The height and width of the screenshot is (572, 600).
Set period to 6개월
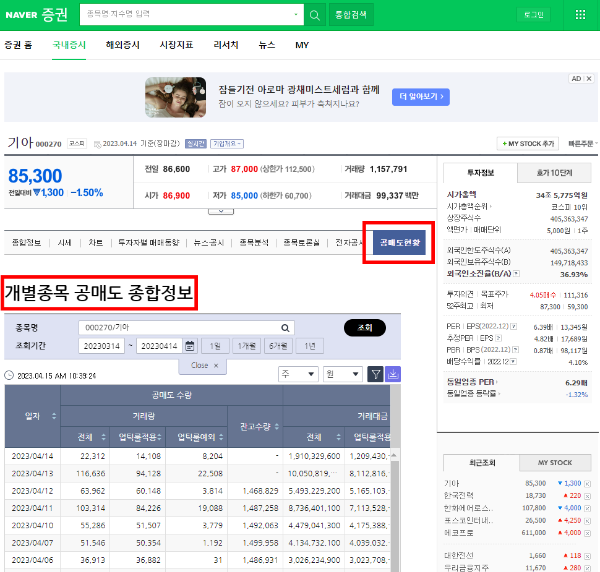pos(278,346)
